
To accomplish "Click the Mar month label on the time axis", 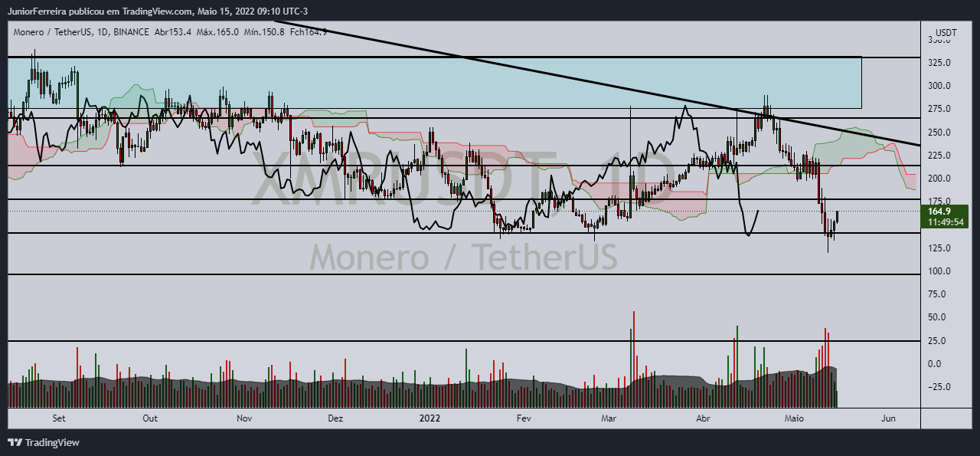I will (x=609, y=418).
